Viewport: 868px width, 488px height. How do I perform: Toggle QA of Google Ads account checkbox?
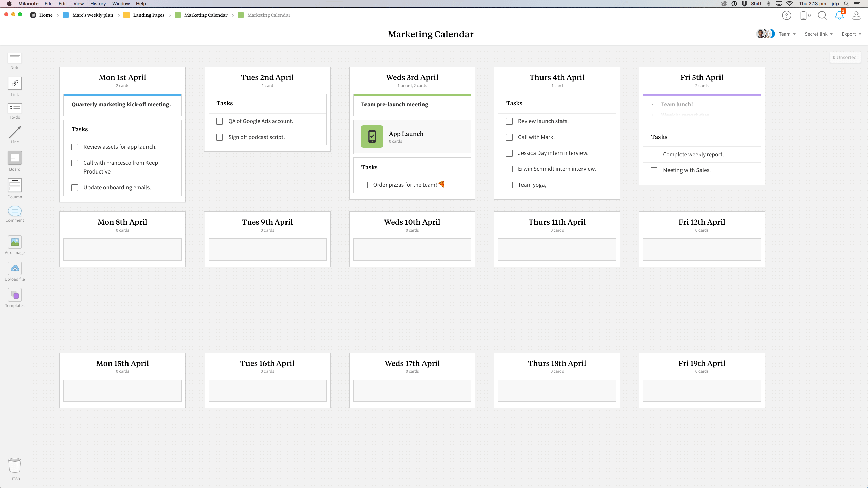coord(219,121)
